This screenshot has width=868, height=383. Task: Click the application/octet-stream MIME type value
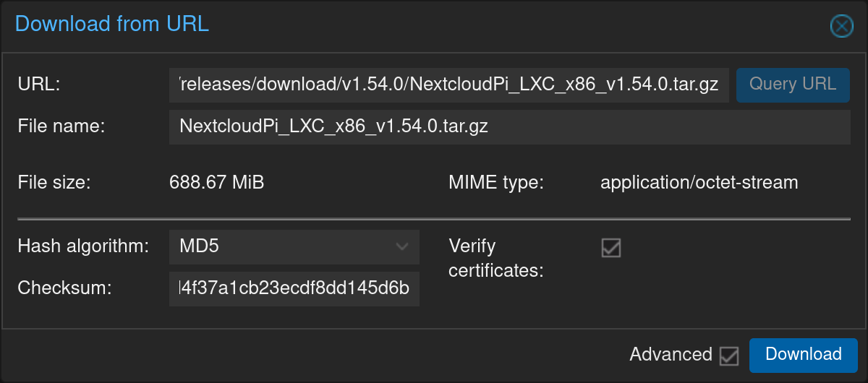click(x=699, y=183)
